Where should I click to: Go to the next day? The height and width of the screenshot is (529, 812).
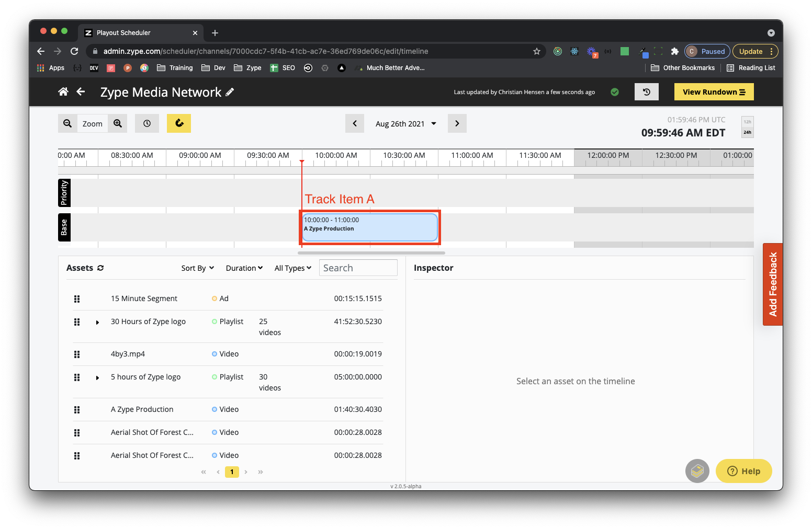[x=457, y=123]
